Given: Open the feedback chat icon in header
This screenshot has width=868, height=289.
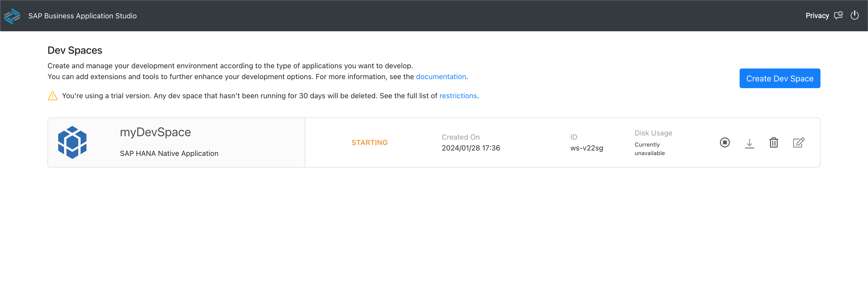Looking at the screenshot, I should tap(838, 16).
